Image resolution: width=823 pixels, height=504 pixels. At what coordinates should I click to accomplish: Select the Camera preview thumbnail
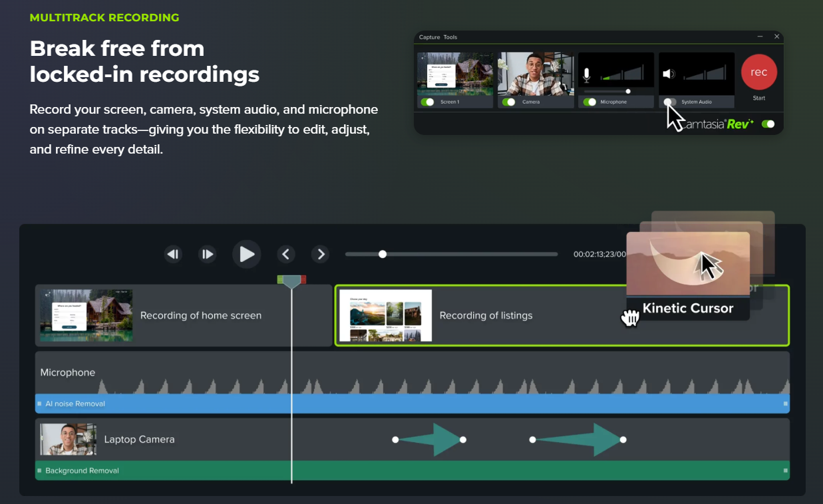(x=536, y=74)
